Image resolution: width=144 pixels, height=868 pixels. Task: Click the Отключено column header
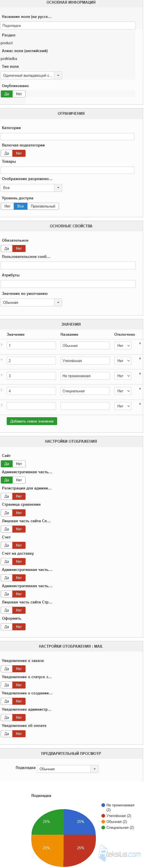(124, 335)
